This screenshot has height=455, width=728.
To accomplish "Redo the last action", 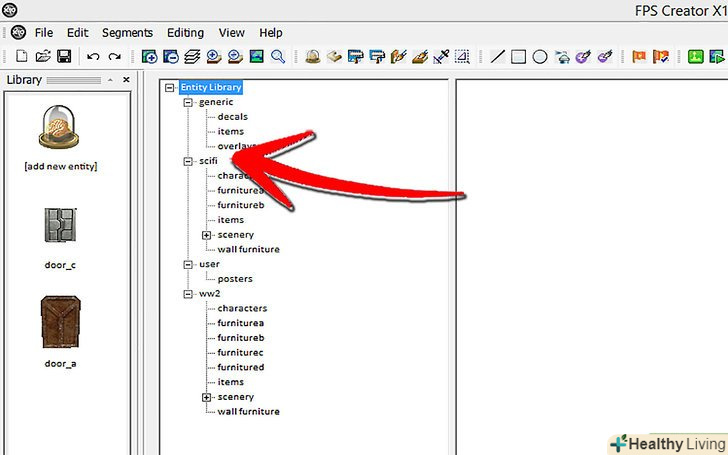I will pos(114,57).
